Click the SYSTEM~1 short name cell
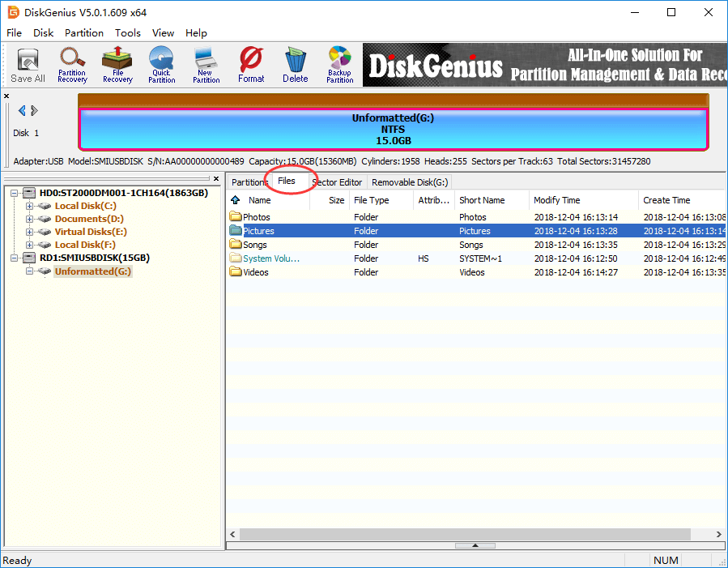This screenshot has width=728, height=568. click(x=480, y=258)
